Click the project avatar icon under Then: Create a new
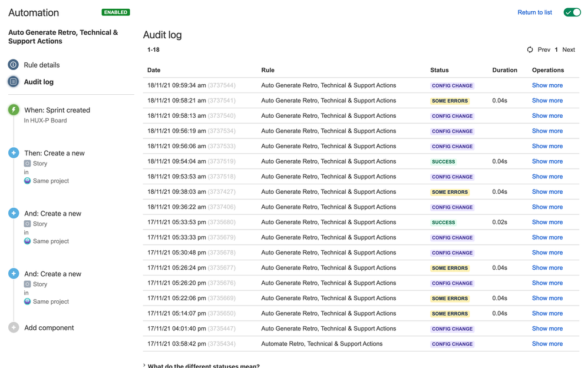Screen dimensions: 588x368 click(27, 181)
